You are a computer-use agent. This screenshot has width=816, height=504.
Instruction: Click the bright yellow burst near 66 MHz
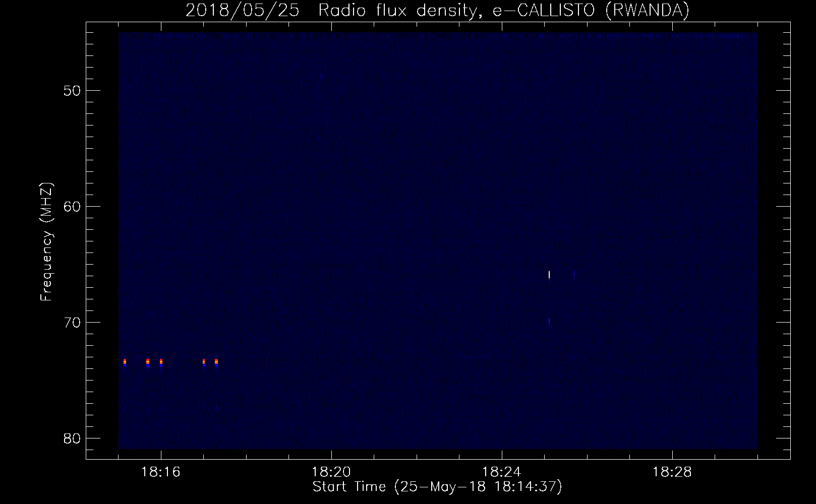click(x=549, y=275)
